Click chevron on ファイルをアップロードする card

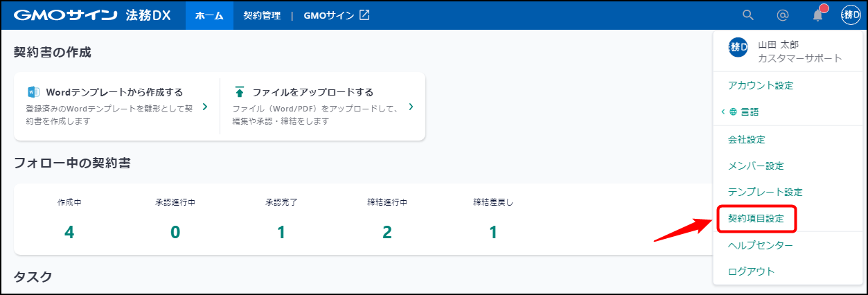tap(411, 107)
